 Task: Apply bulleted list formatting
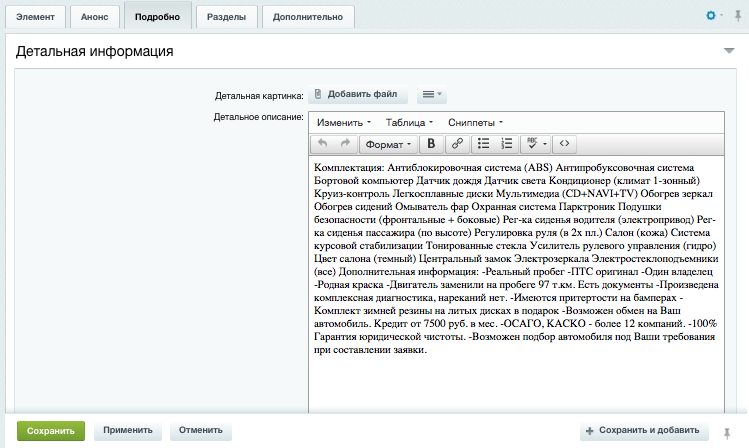pos(483,143)
